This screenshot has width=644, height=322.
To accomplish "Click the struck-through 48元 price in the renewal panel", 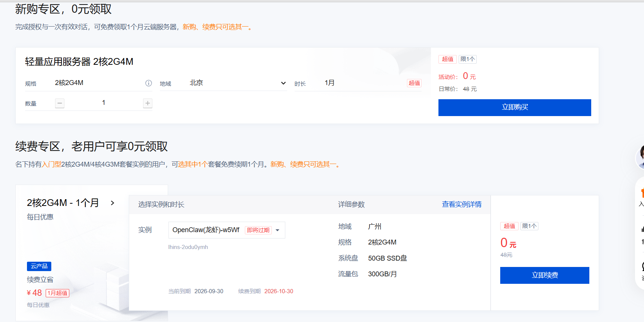I will coord(506,255).
